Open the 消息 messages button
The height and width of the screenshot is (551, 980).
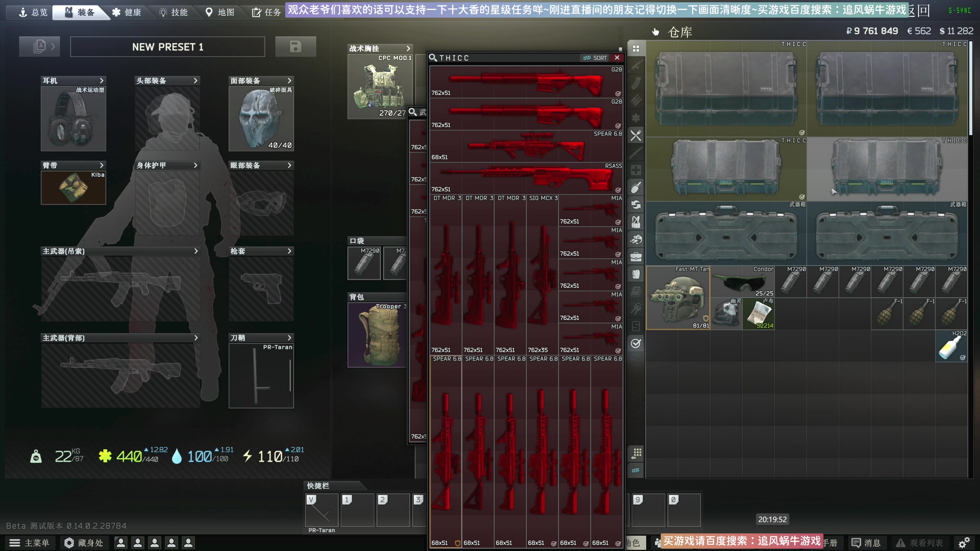(x=866, y=543)
